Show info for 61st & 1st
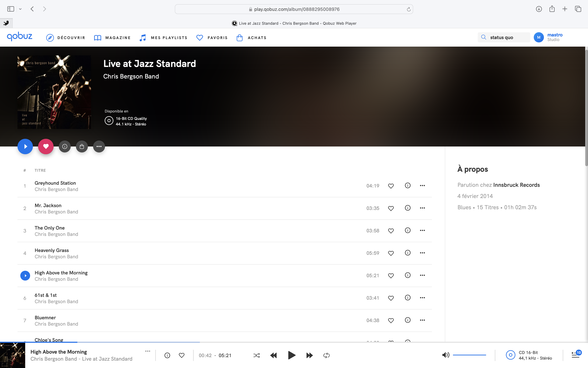 pos(407,297)
